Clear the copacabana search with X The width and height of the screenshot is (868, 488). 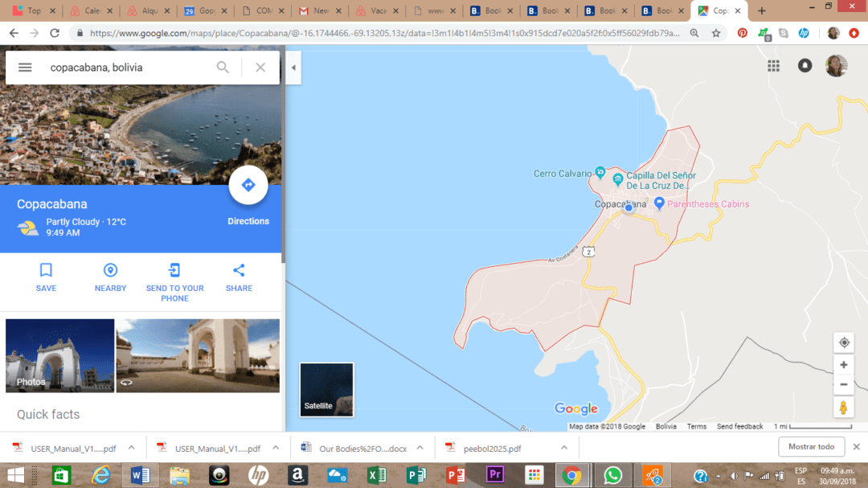point(260,68)
